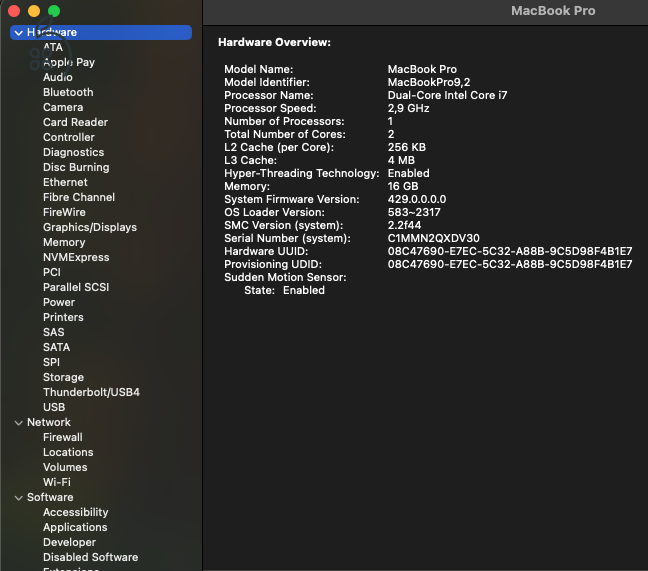Open Graphics/Displays information

click(x=90, y=227)
